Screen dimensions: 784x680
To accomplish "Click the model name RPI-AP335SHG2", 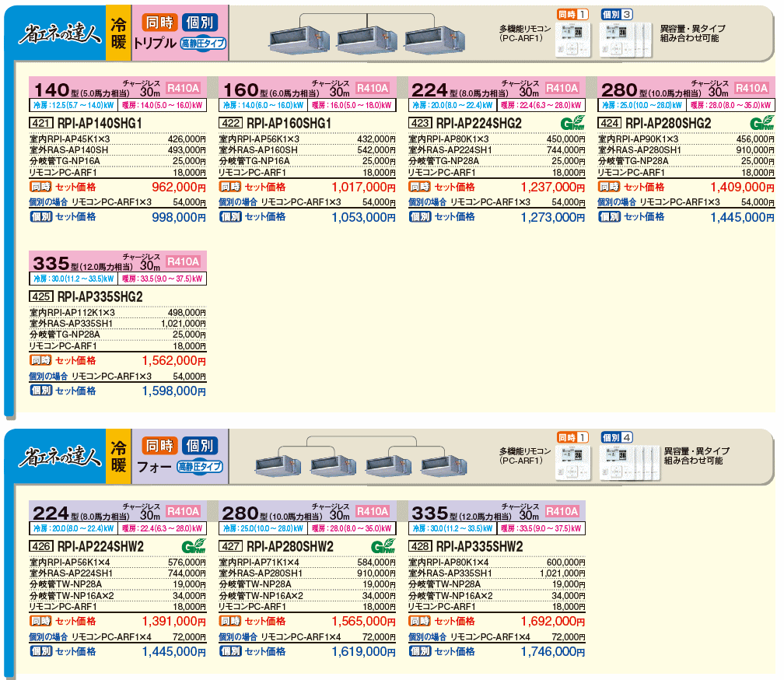I will [100, 296].
